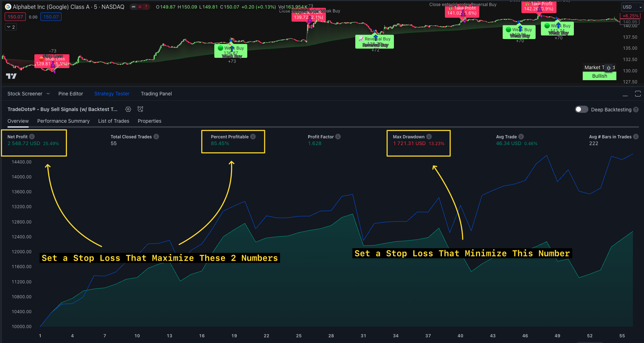
Task: Click the Stop Loss 129.81 chart label
Action: pyautogui.click(x=52, y=61)
